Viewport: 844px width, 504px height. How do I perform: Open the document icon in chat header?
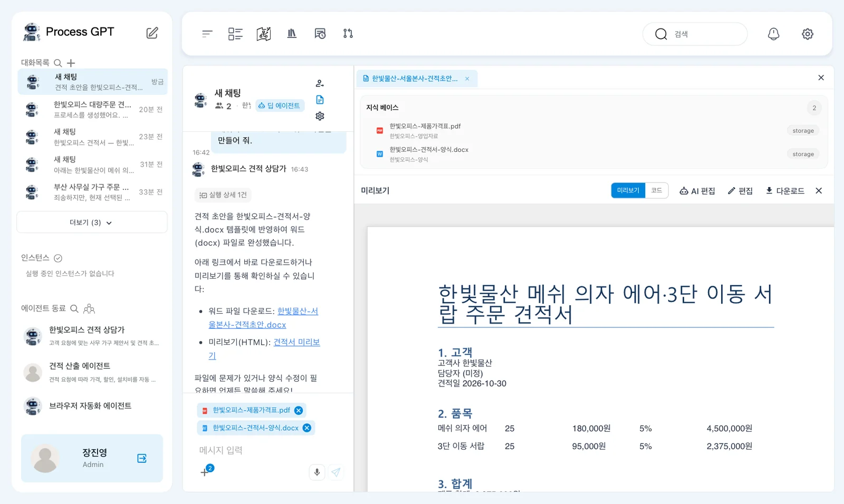[320, 100]
